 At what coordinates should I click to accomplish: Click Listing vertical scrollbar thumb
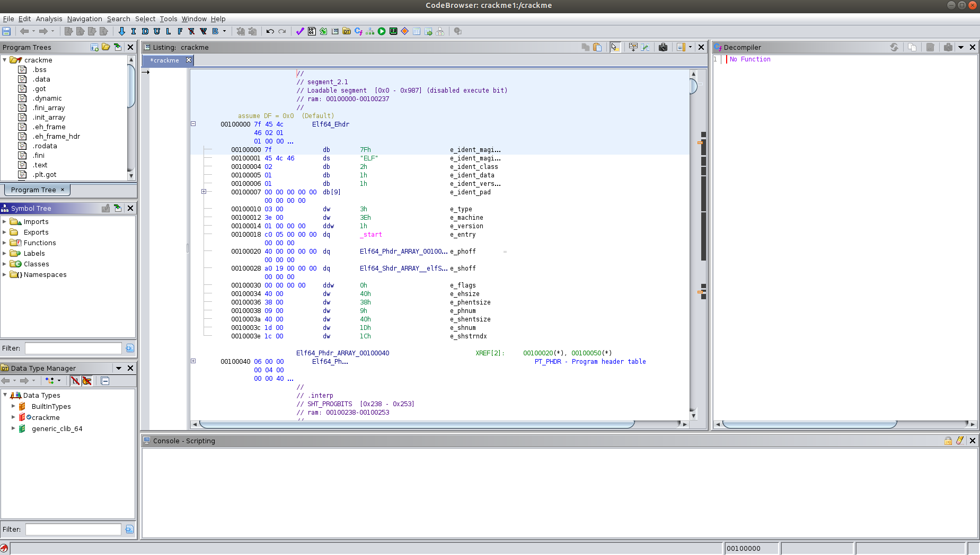(693, 86)
